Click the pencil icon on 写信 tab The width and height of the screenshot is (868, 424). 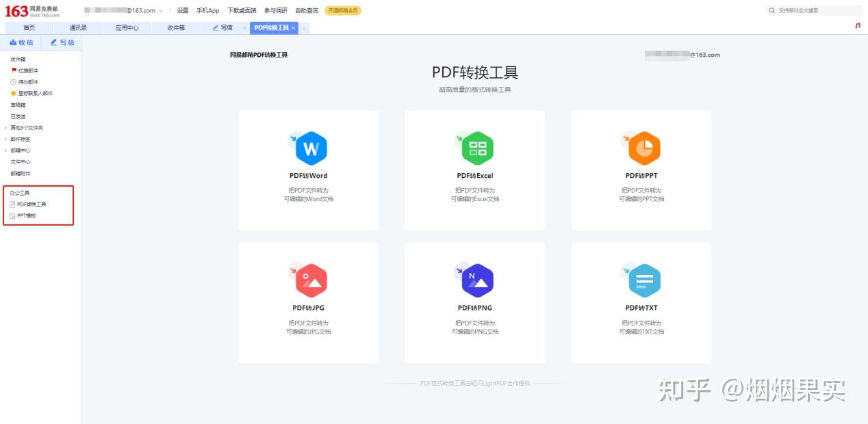(x=216, y=27)
